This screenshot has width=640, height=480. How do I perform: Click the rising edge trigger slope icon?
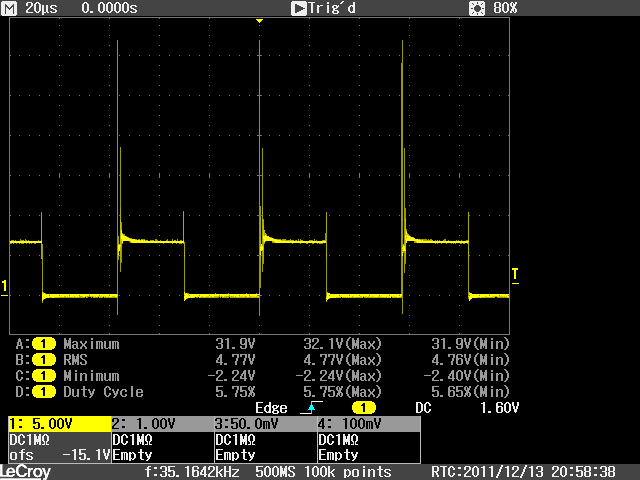point(311,407)
